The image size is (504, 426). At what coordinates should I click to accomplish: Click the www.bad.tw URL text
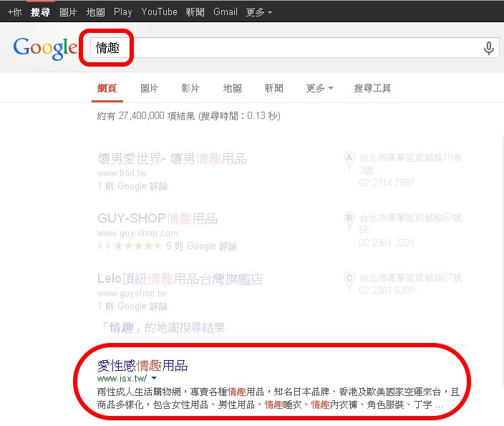coord(122,173)
